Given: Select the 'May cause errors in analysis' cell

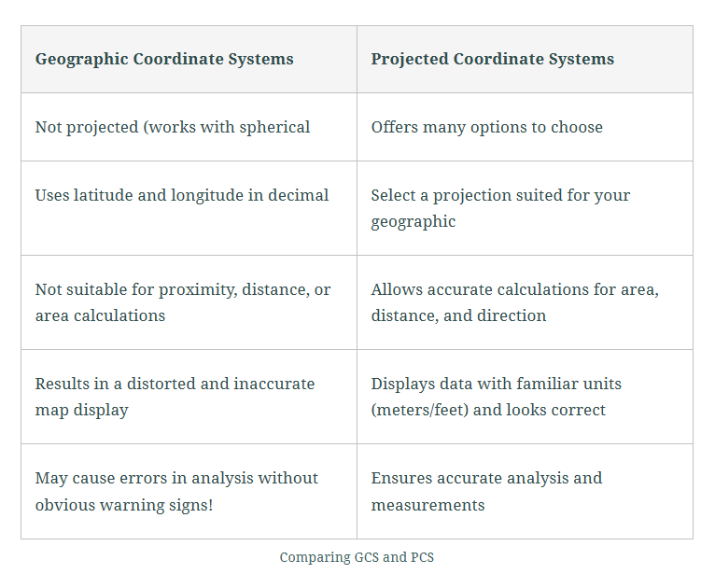Looking at the screenshot, I should (176, 478).
